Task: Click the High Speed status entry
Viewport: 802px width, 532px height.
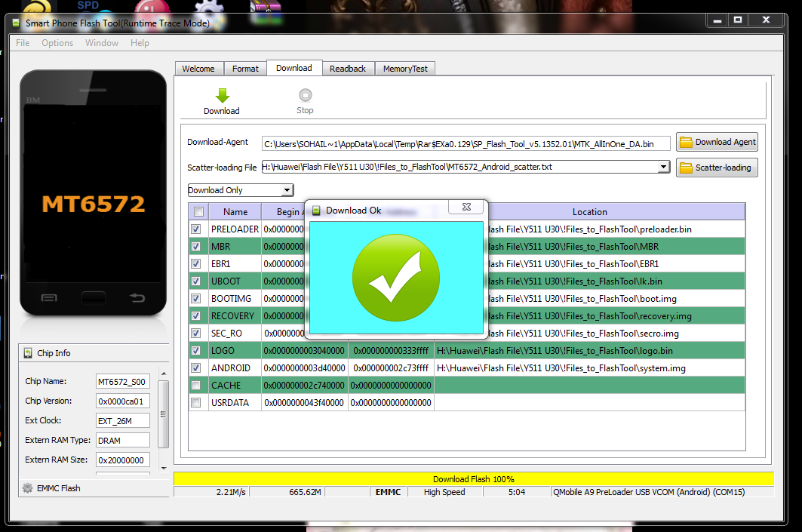Action: pyautogui.click(x=444, y=492)
